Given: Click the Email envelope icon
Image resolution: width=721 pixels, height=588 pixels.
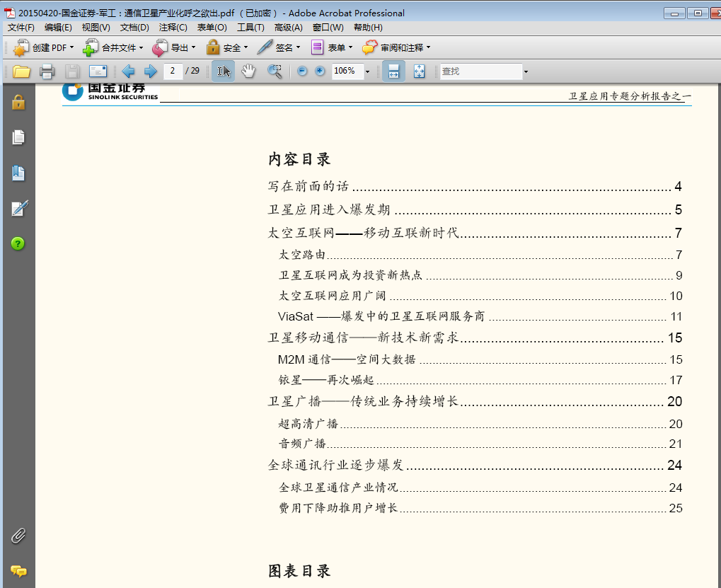Looking at the screenshot, I should pyautogui.click(x=98, y=71).
